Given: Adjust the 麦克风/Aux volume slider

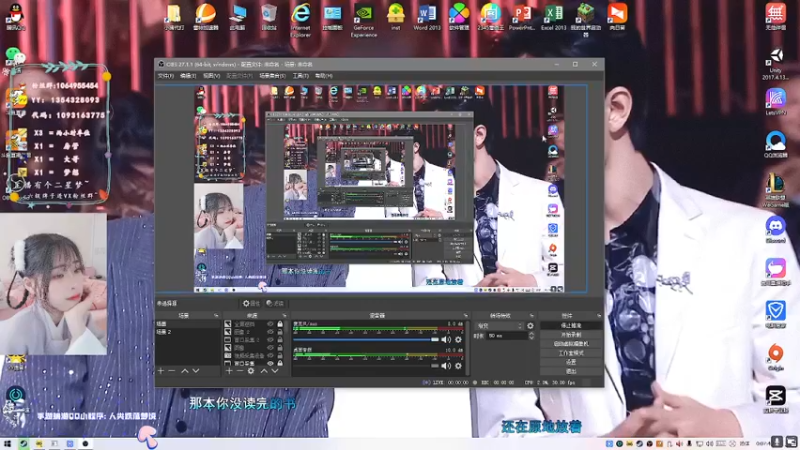Looking at the screenshot, I should [365, 339].
